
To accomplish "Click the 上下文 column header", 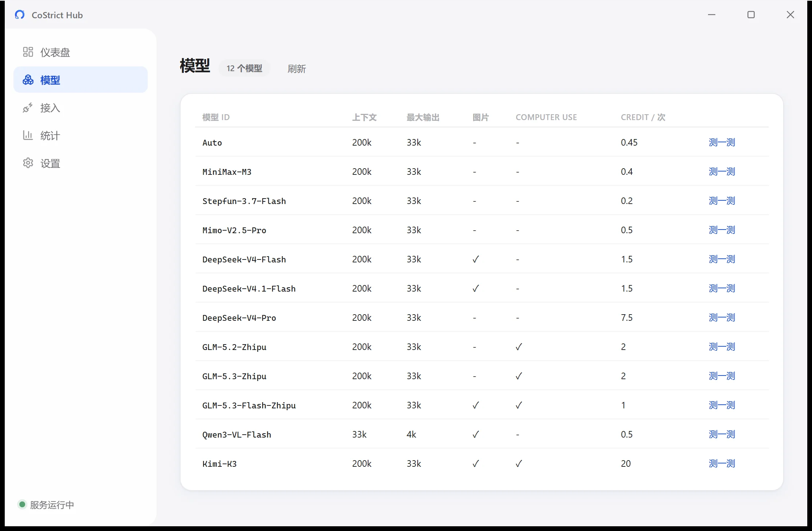I will 364,117.
